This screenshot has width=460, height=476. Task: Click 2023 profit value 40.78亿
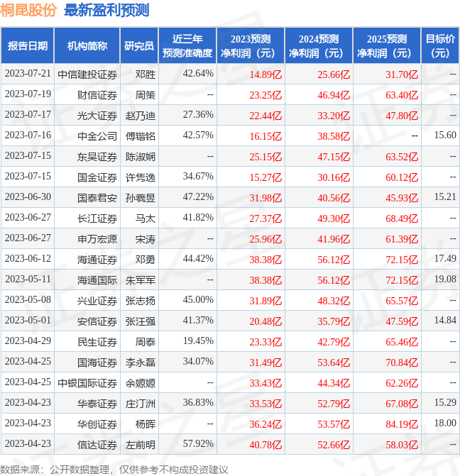(x=265, y=445)
